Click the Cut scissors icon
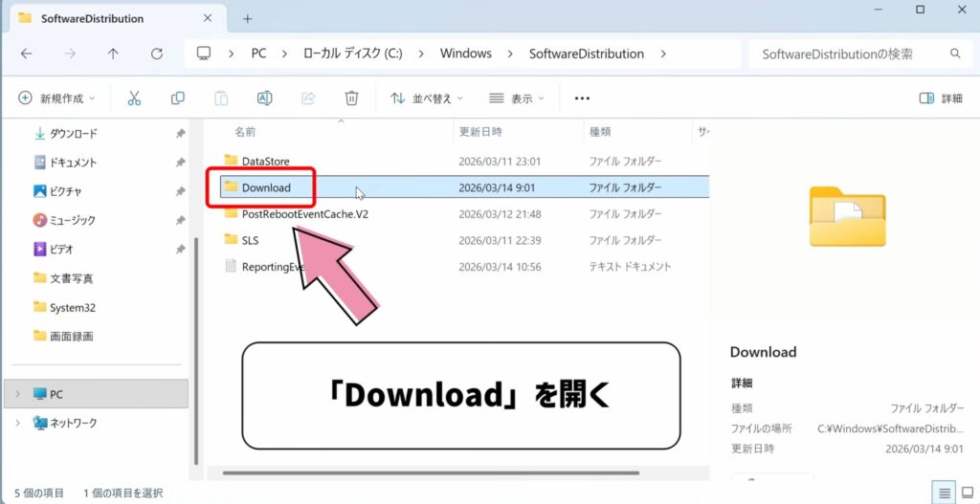Viewport: 980px width, 504px height. click(x=134, y=99)
